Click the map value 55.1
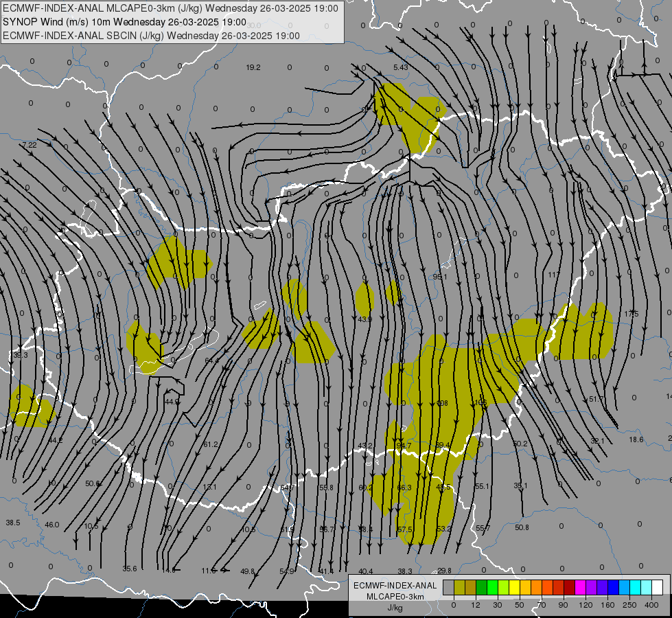This screenshot has width=672, height=618. [x=482, y=486]
